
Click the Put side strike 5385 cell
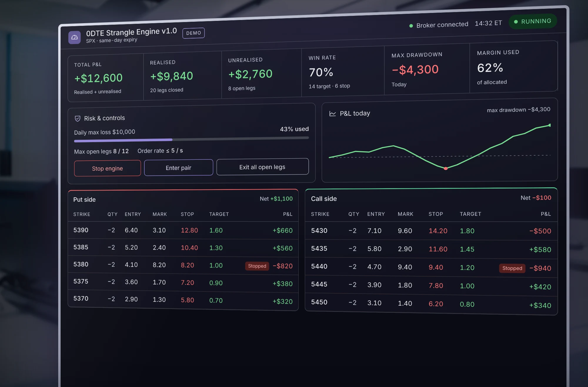coord(81,247)
